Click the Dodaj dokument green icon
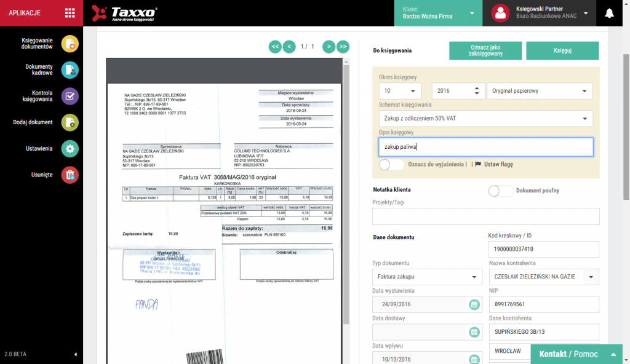Screen dimensions: 630x364 (70, 122)
